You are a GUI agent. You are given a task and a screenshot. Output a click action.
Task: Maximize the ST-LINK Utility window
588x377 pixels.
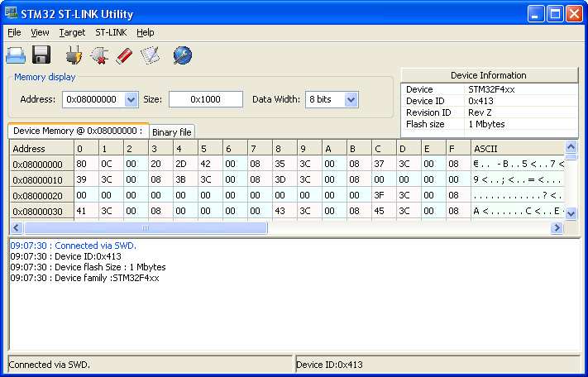click(x=555, y=14)
